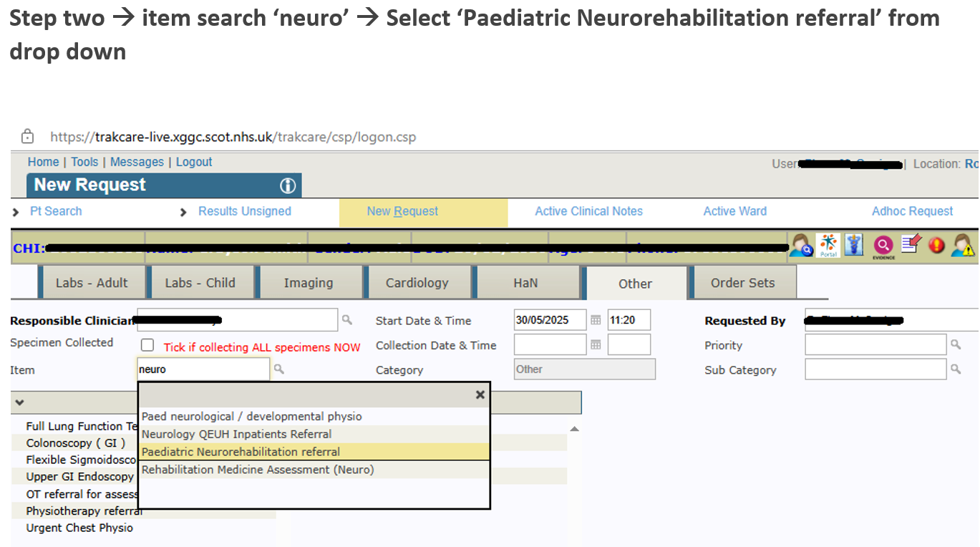The width and height of the screenshot is (980, 547).
Task: Click the notes icon with red arrow
Action: click(x=911, y=245)
